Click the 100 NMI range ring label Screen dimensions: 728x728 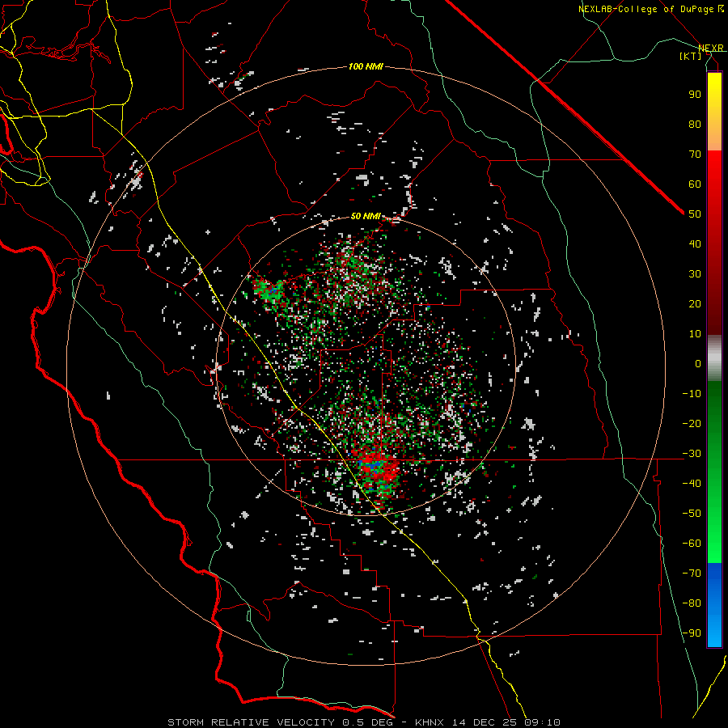pos(366,67)
